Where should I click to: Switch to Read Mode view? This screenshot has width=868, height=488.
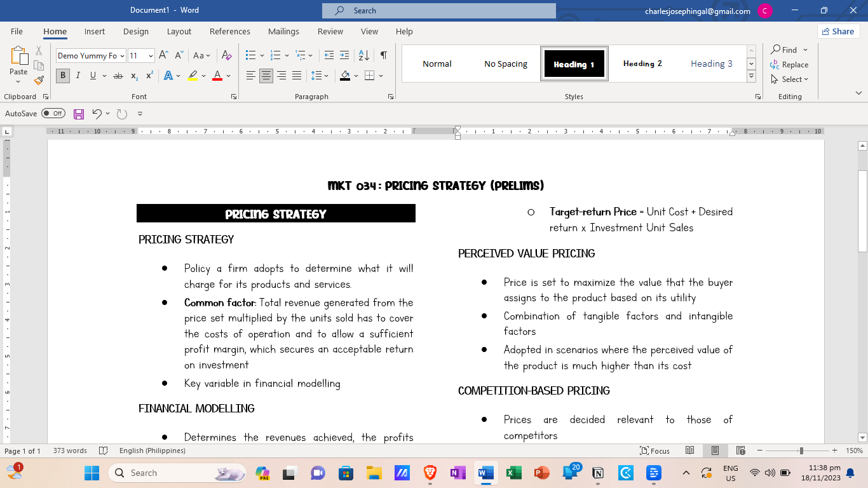[689, 451]
